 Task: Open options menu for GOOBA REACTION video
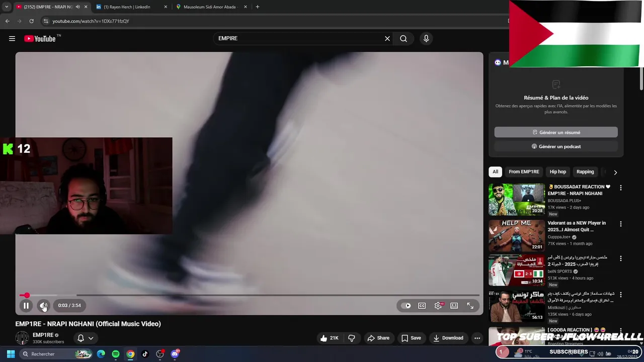tap(620, 330)
